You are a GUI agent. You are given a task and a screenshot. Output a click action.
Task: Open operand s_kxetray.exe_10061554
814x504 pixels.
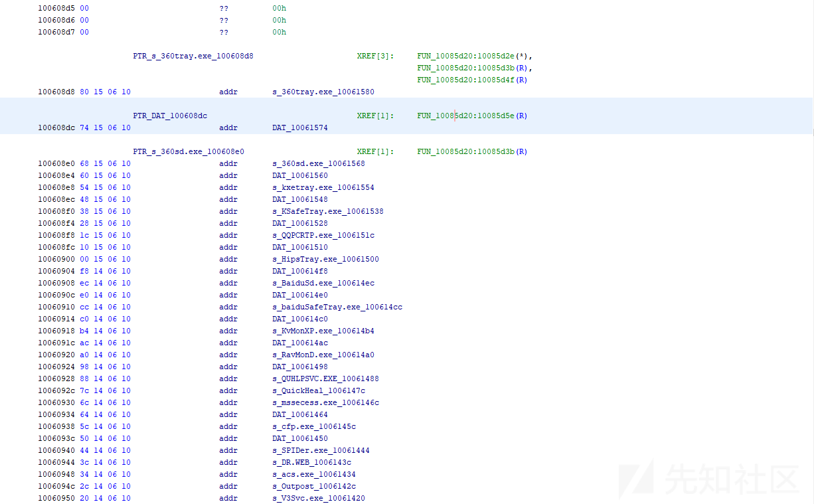tap(323, 187)
